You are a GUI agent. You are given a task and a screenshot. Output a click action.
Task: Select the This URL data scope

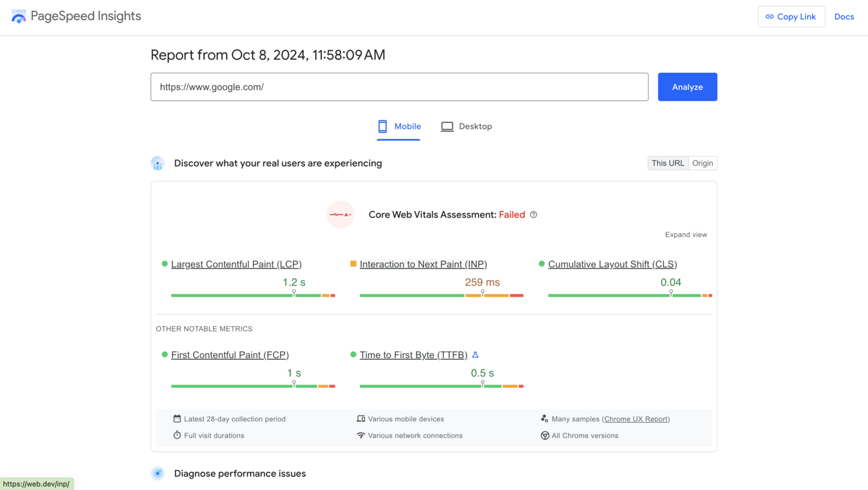tap(668, 163)
